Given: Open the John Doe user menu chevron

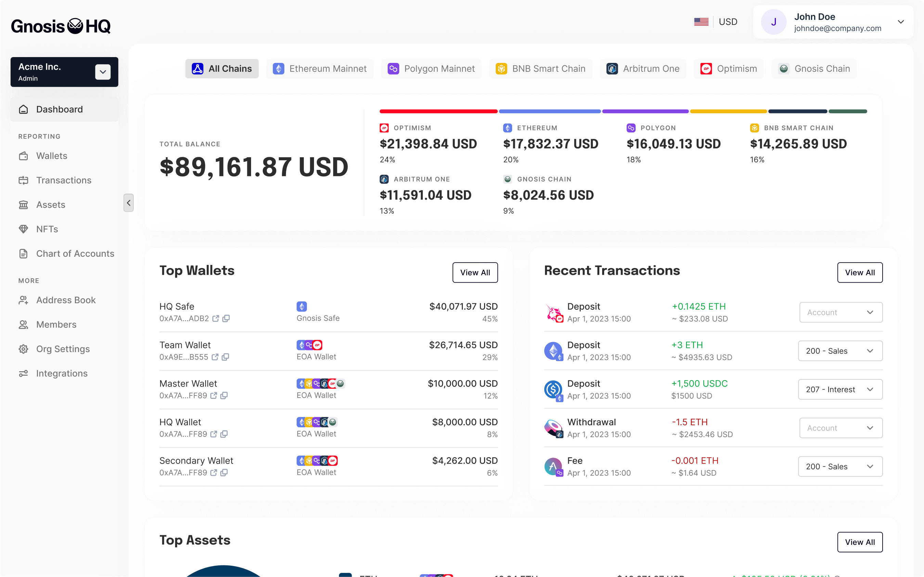Looking at the screenshot, I should (x=901, y=22).
